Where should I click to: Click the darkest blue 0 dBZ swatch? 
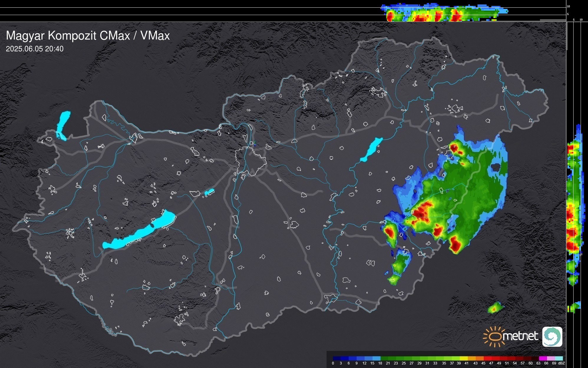point(337,358)
